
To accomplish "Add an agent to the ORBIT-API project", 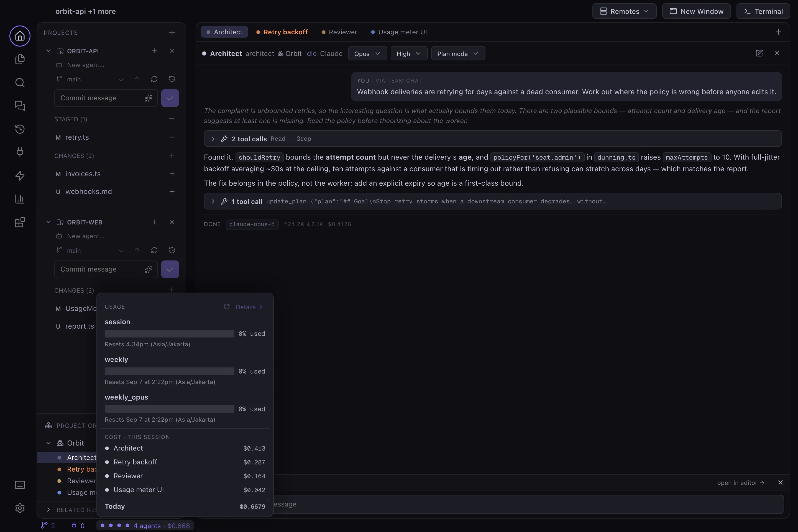I will 154,50.
